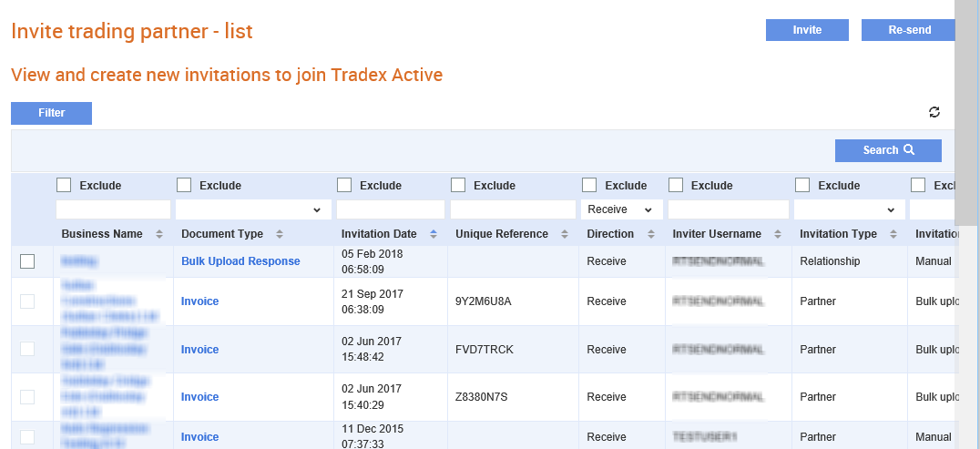The width and height of the screenshot is (980, 449).
Task: Select the Bulk Upload Response row checkbox
Action: pyautogui.click(x=27, y=261)
